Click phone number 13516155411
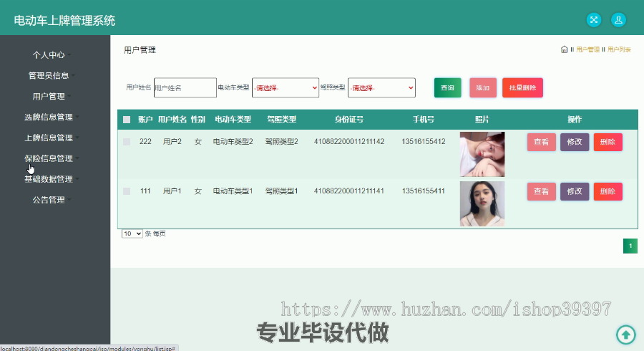Screen dimensions: 644x351 click(424, 191)
